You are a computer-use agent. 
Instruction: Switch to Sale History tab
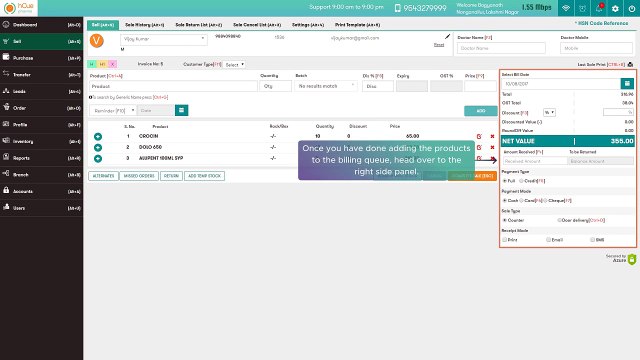pos(144,25)
